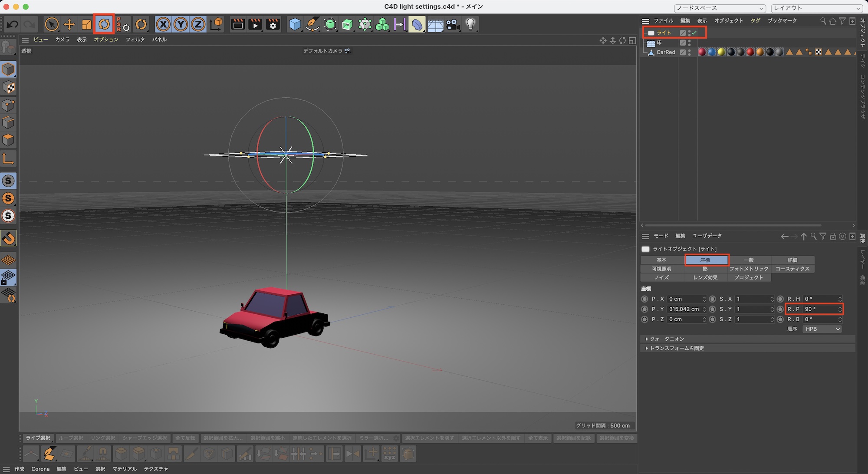Click the yellow material ball on CarRed
This screenshot has width=868, height=474.
click(721, 52)
